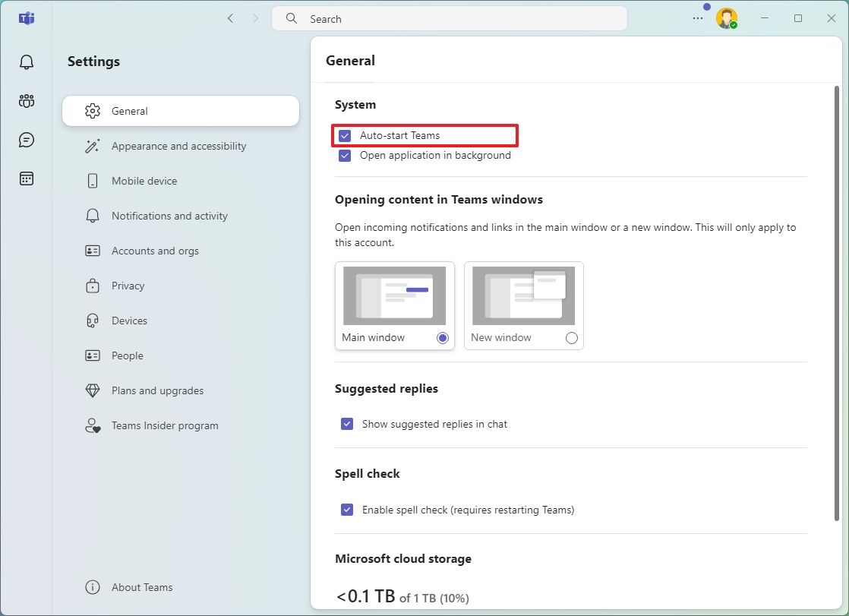Uncheck Open application in background
Image resolution: width=849 pixels, height=616 pixels.
(x=344, y=155)
